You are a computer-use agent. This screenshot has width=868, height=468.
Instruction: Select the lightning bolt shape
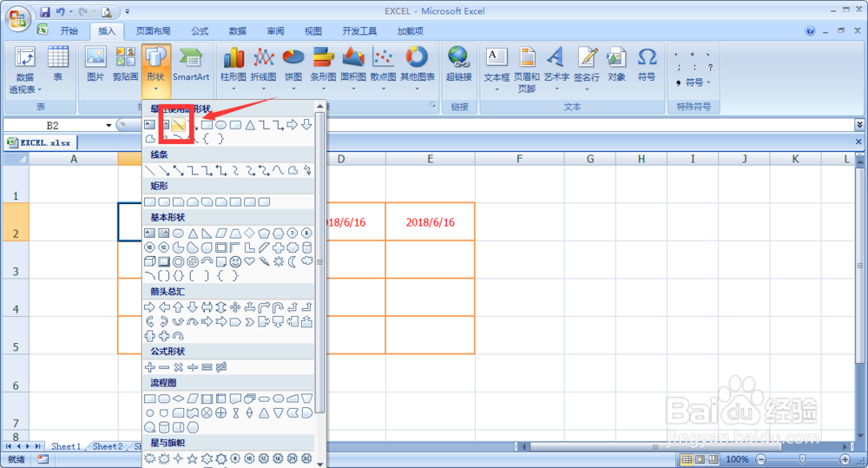tap(264, 261)
